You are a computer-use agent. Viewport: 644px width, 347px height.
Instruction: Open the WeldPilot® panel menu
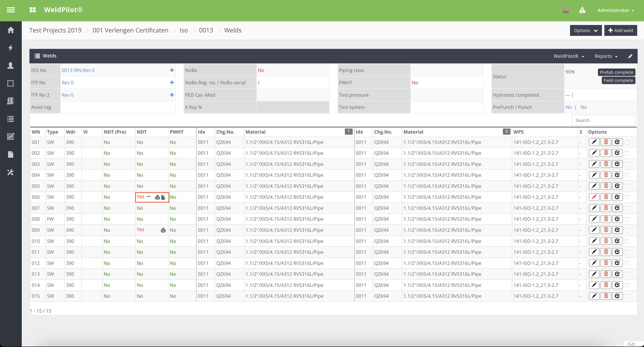[569, 56]
